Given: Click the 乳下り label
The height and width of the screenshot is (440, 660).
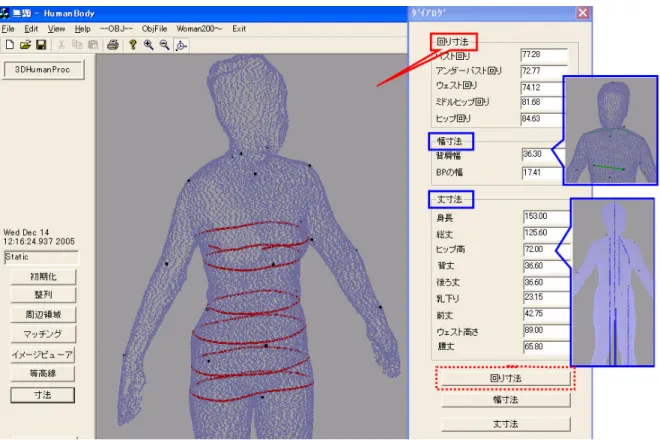Looking at the screenshot, I should tap(448, 299).
